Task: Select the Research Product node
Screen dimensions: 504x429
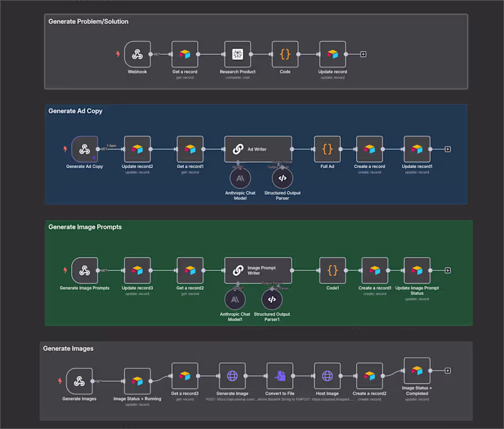Action: click(238, 54)
